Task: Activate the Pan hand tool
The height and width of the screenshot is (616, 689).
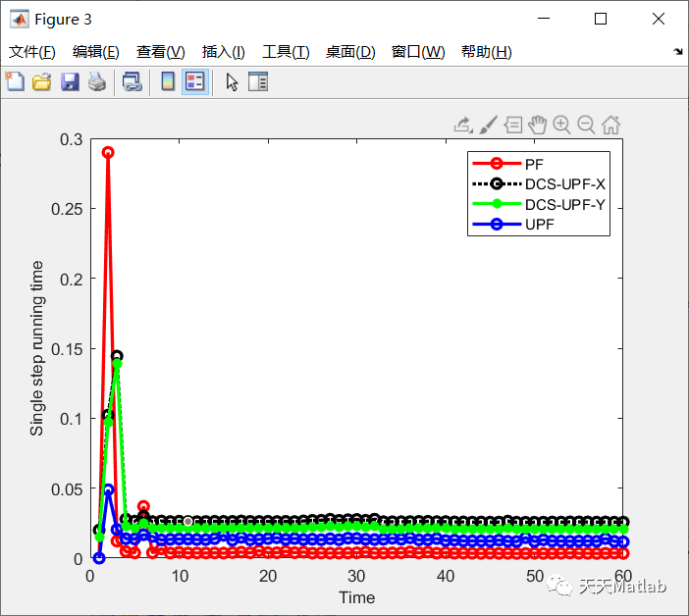Action: [x=538, y=126]
